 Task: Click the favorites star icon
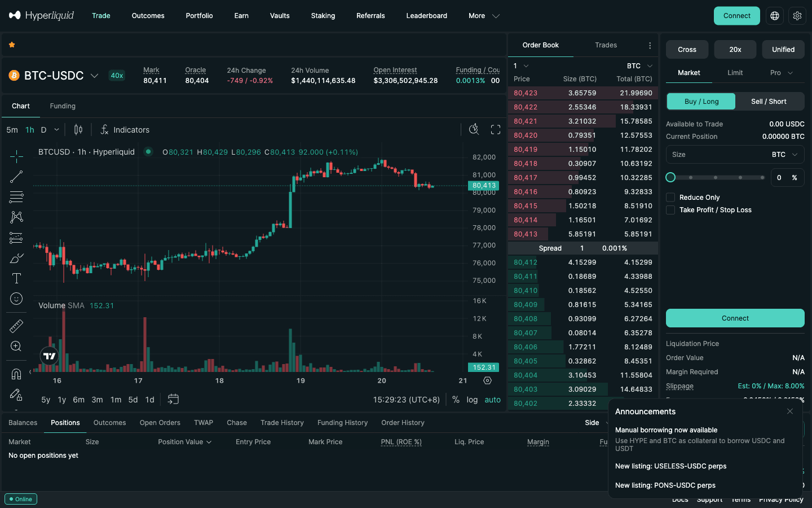(x=12, y=45)
